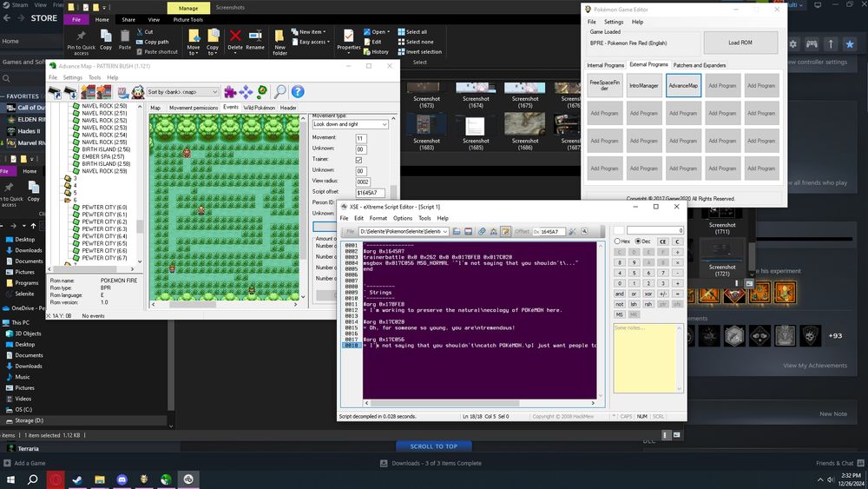This screenshot has height=489, width=868.
Task: Toggle the Trainer checkbox in Advance Map
Action: tap(358, 160)
